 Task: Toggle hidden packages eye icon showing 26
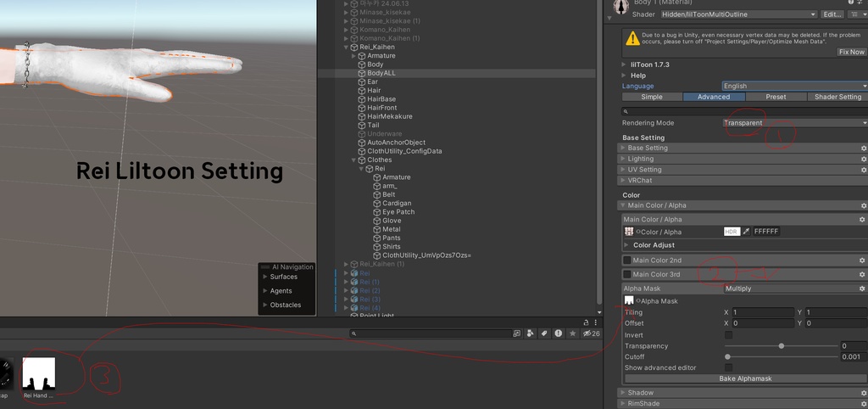tap(592, 333)
